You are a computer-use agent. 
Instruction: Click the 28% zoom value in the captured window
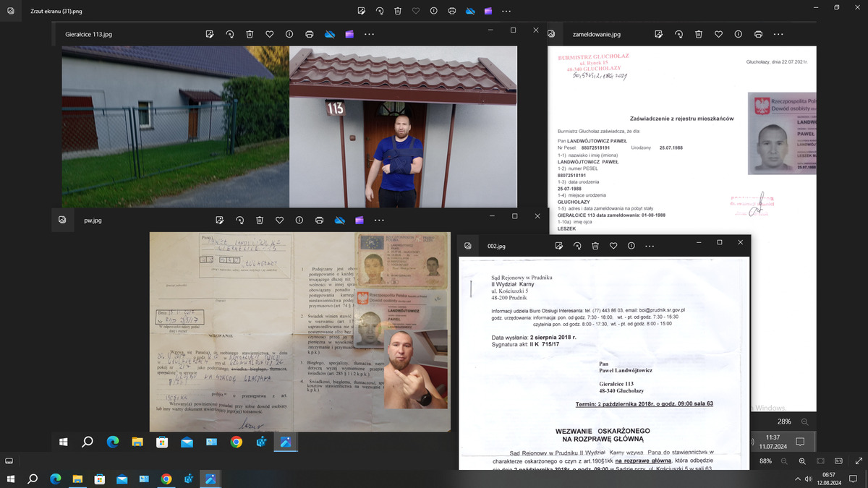click(x=784, y=421)
